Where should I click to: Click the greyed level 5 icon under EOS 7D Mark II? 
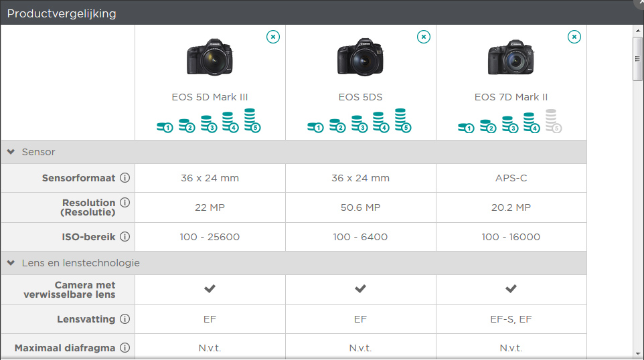552,121
